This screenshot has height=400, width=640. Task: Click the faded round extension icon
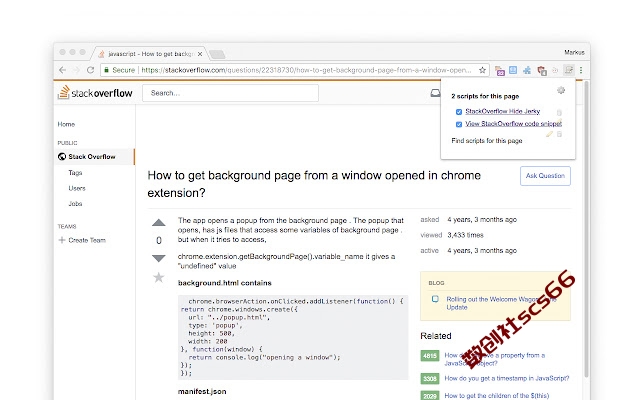pos(555,70)
